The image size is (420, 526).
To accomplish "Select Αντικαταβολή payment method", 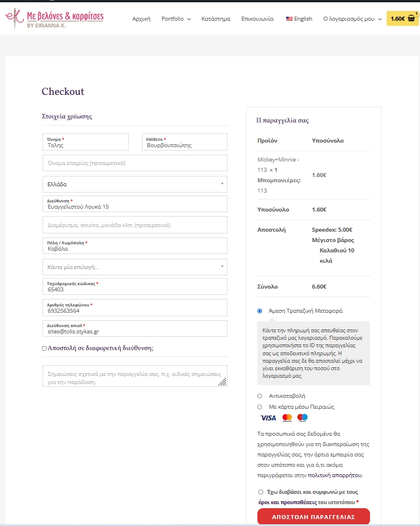I will click(260, 396).
